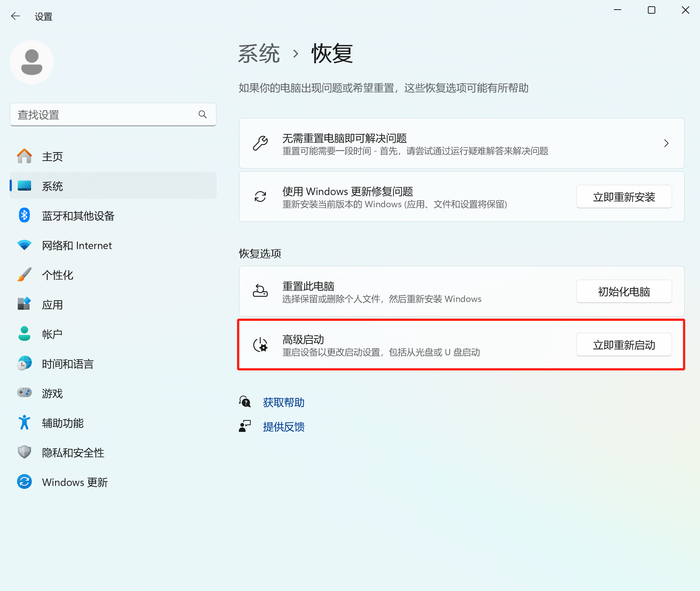Click the wrench troubleshoot icon
Screen dimensions: 700x591
pos(260,143)
